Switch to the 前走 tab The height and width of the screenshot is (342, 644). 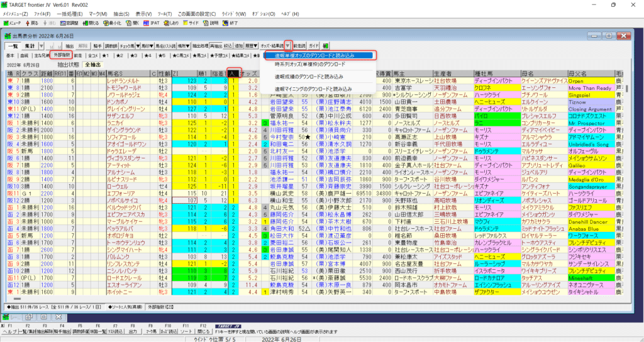click(78, 55)
